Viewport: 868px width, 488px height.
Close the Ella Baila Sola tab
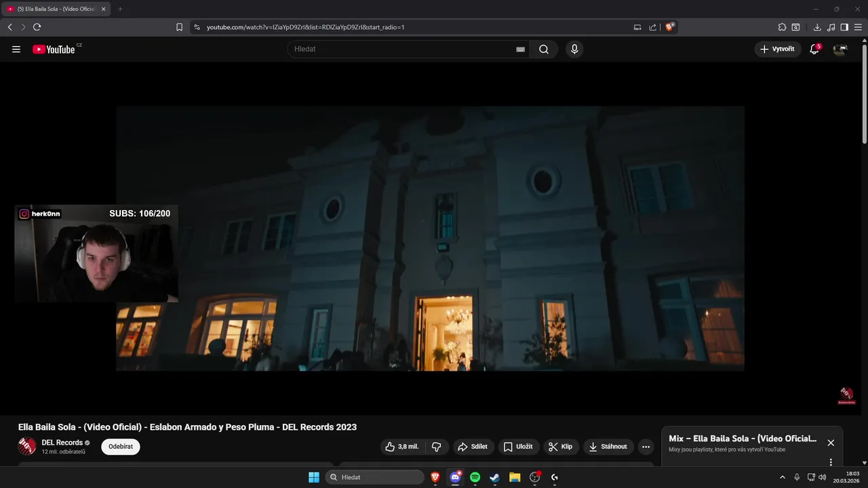(103, 9)
